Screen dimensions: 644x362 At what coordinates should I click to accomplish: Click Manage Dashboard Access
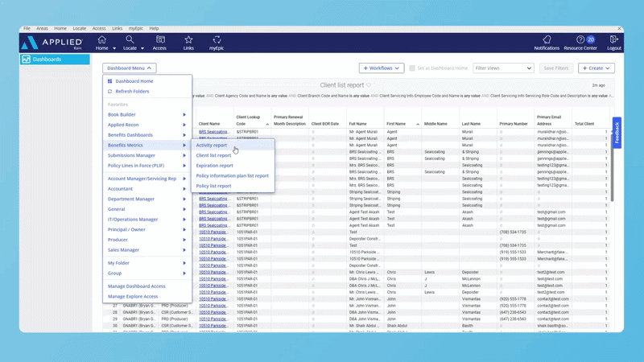(x=136, y=286)
